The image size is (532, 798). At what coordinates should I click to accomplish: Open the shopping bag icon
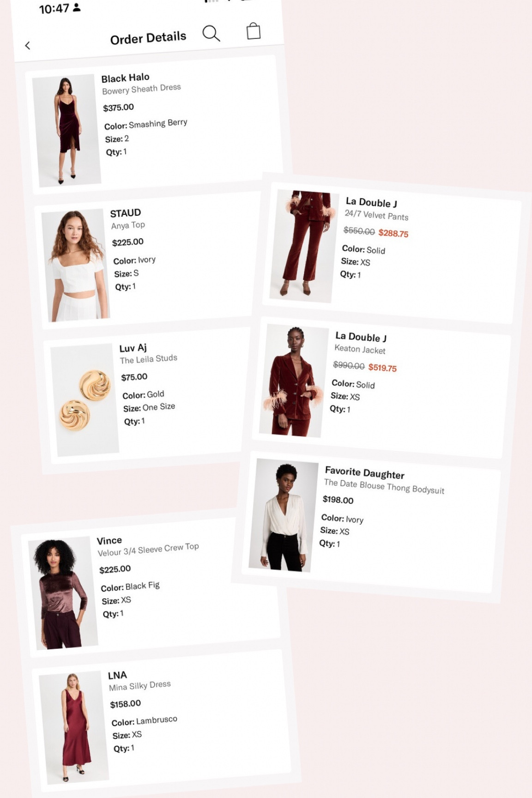[254, 30]
